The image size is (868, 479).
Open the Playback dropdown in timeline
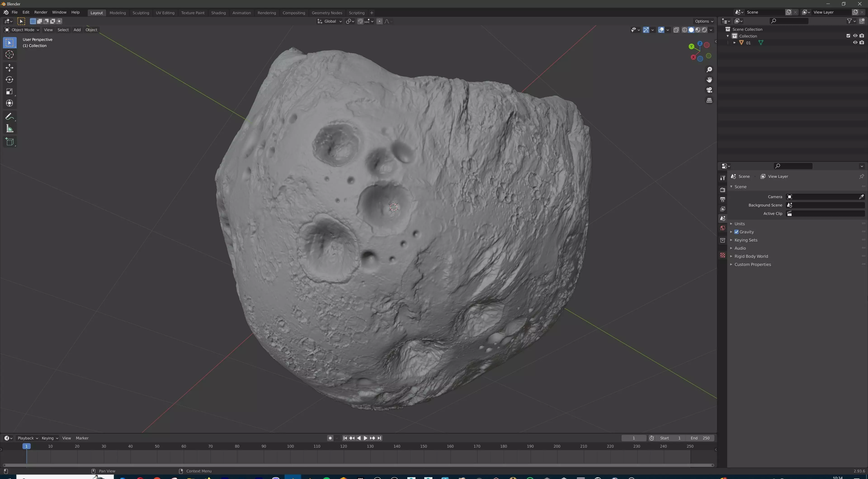pyautogui.click(x=27, y=438)
